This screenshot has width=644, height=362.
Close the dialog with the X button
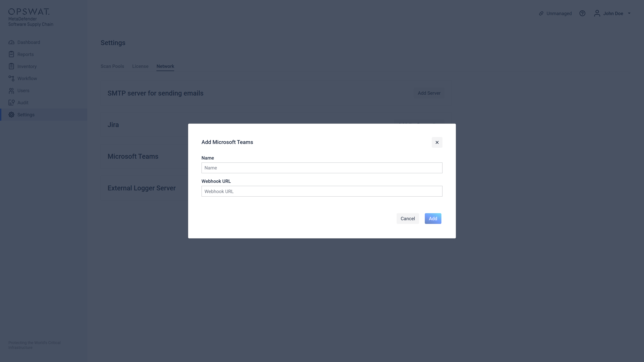pos(437,142)
